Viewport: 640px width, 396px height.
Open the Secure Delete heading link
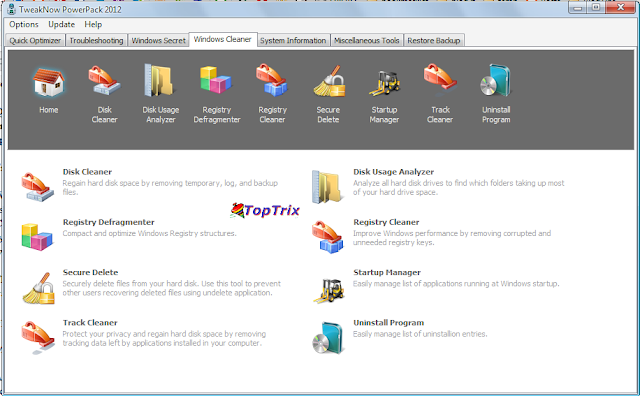(x=90, y=272)
